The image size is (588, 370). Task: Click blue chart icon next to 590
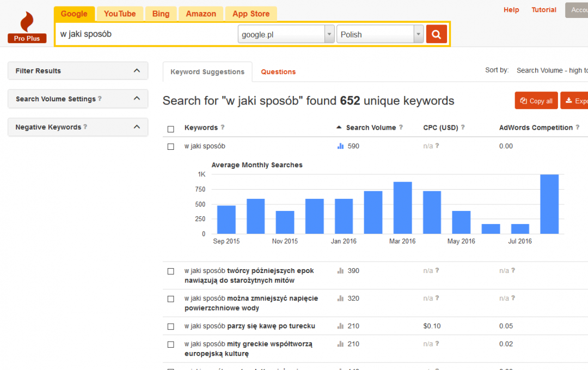(341, 146)
